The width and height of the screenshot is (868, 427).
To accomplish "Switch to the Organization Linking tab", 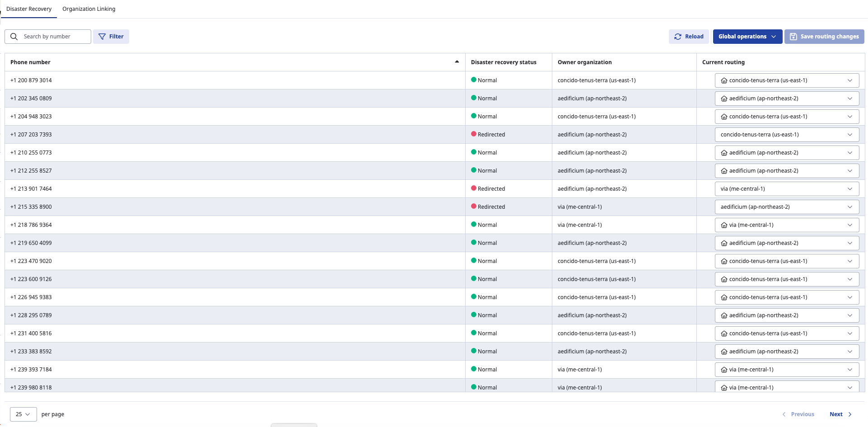I will pos(89,9).
